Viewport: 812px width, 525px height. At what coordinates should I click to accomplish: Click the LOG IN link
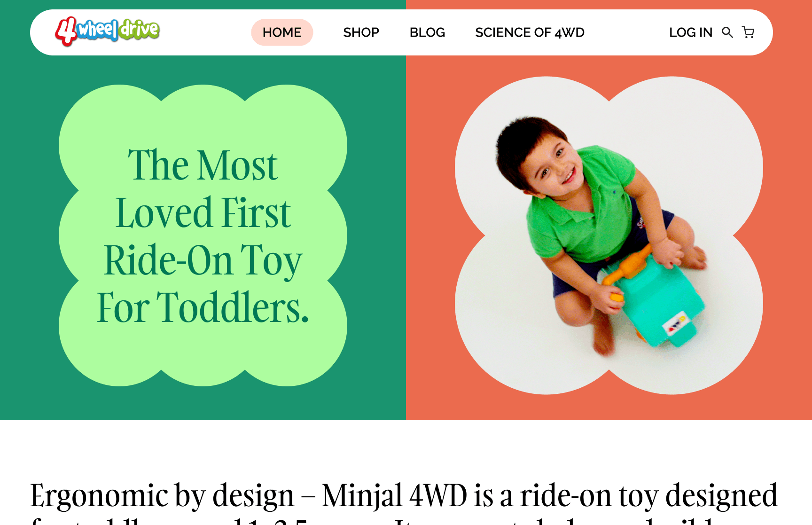(691, 32)
